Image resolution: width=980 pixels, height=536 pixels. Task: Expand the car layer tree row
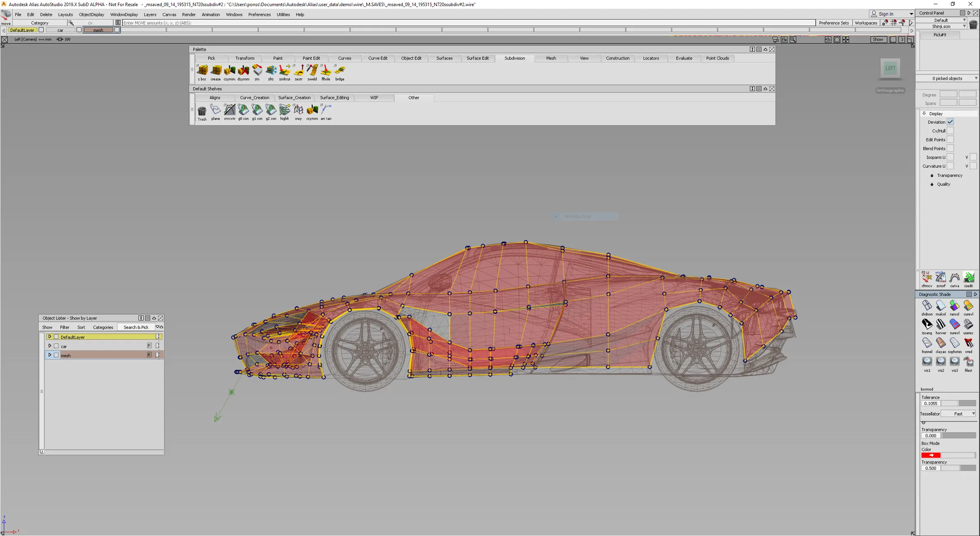tap(50, 346)
